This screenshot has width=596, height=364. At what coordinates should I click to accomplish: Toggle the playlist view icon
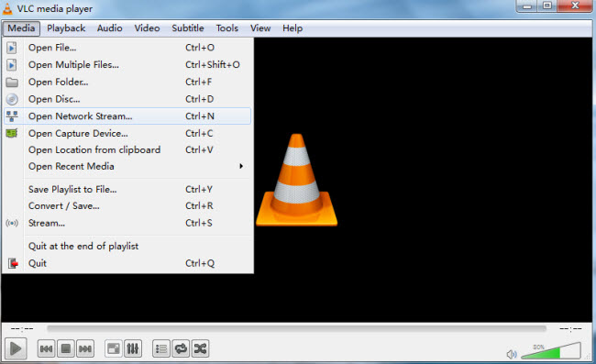pyautogui.click(x=161, y=348)
